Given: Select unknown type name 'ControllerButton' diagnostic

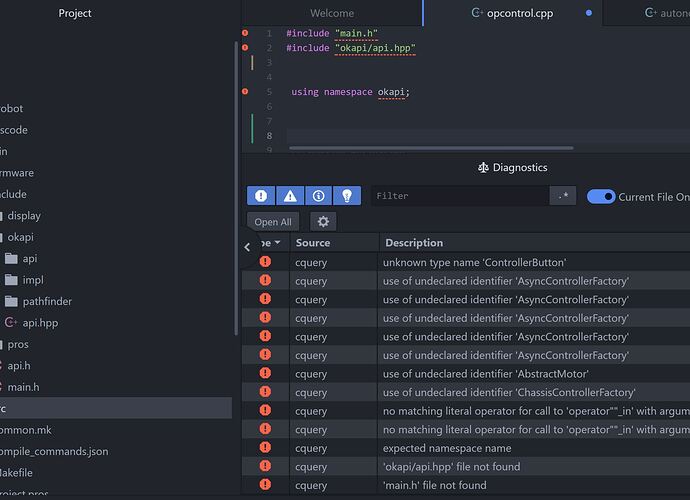Looking at the screenshot, I should [x=474, y=263].
